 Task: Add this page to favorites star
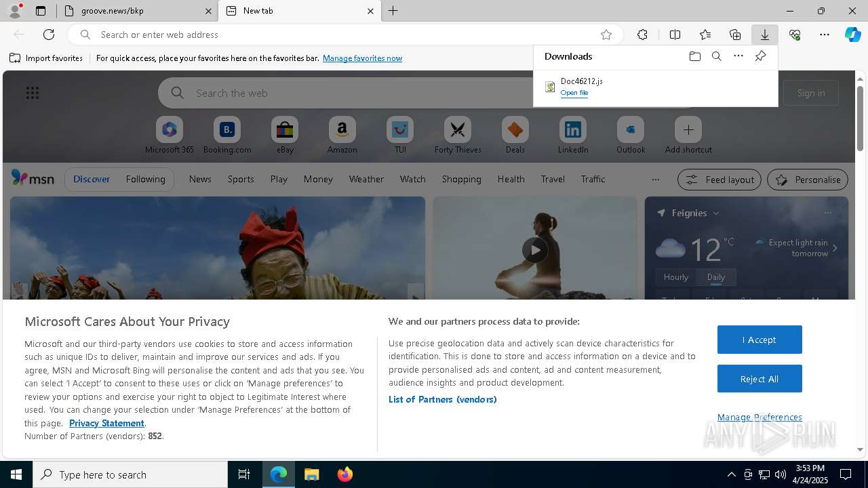point(606,35)
